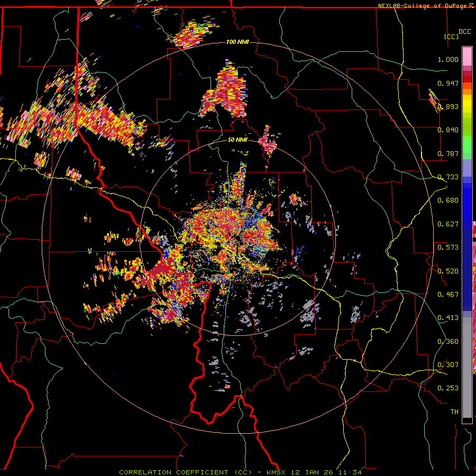Click the 0.787 legend value

click(x=448, y=153)
